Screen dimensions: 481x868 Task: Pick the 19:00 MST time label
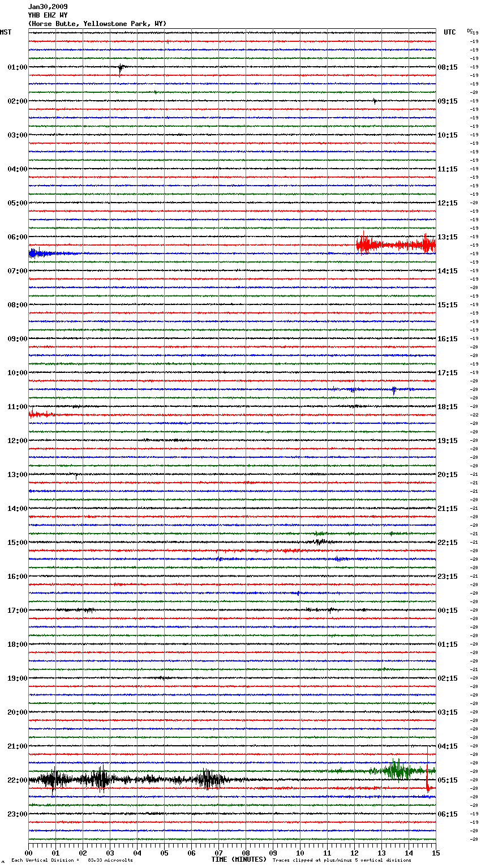pos(18,678)
